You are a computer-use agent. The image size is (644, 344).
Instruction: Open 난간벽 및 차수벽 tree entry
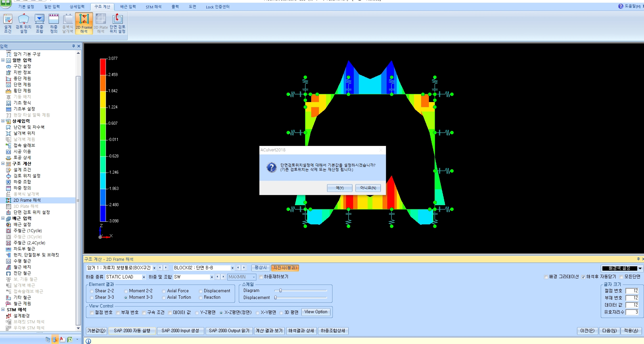29,127
